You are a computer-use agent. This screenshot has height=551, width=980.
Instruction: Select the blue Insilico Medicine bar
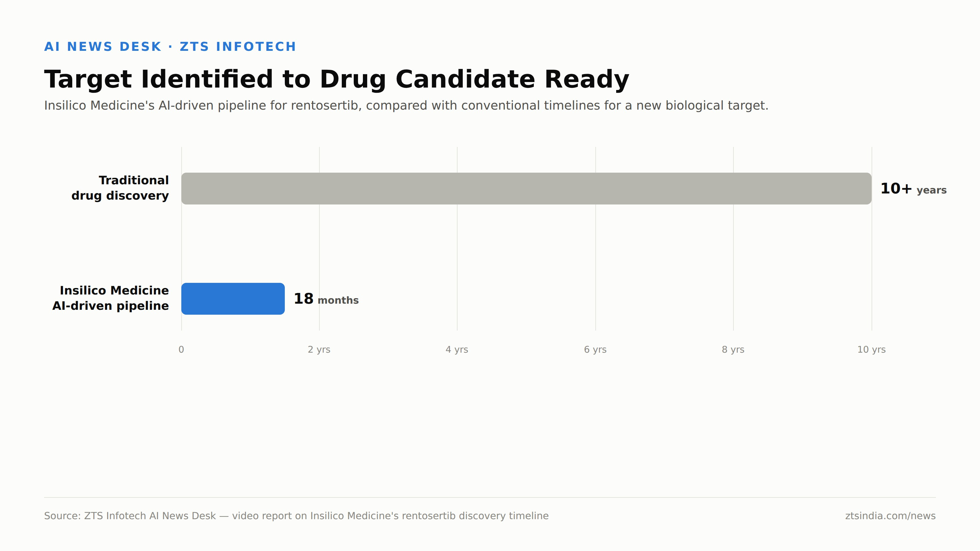233,298
